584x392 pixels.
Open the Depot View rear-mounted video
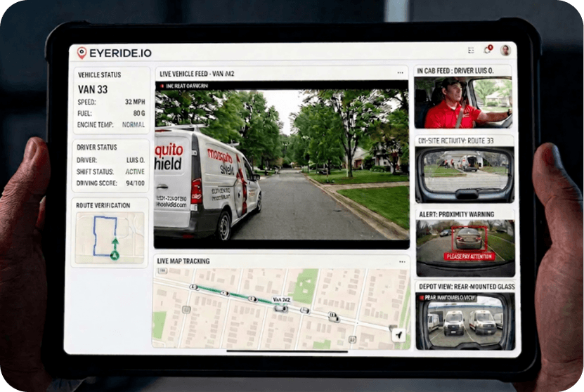tap(465, 321)
